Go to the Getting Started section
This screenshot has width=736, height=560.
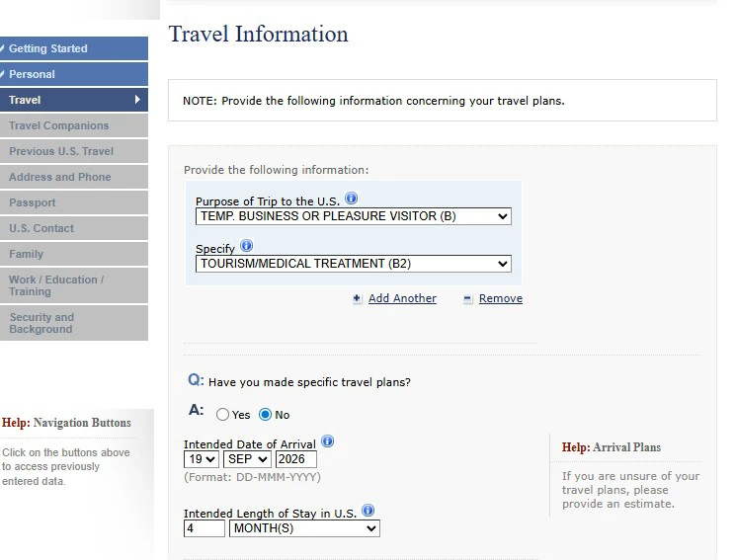[74, 48]
